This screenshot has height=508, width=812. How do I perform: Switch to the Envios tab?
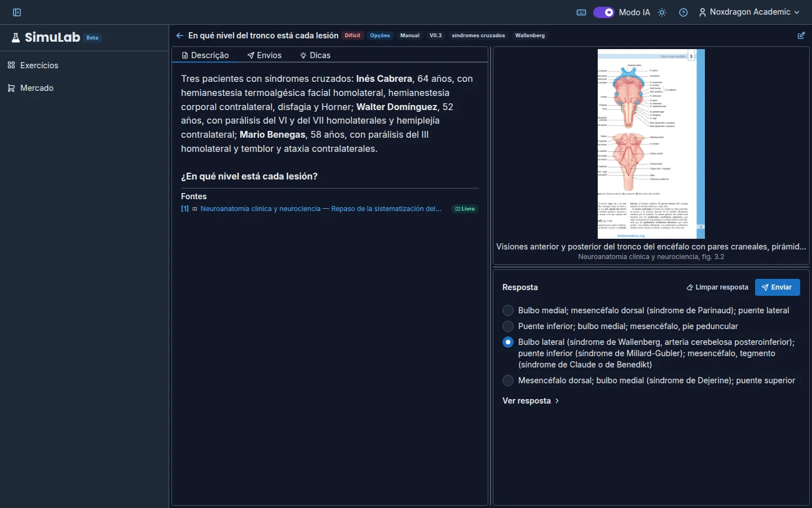tap(264, 55)
